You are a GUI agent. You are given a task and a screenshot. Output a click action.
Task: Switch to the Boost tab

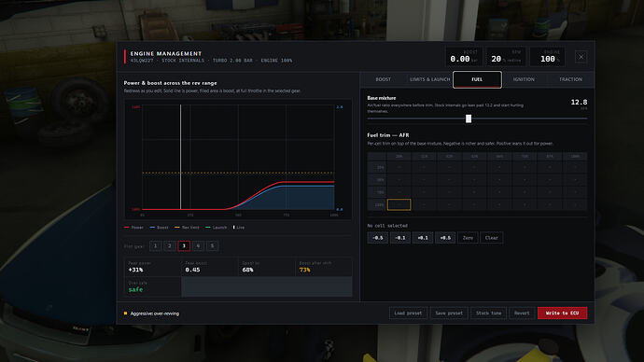[x=383, y=79]
